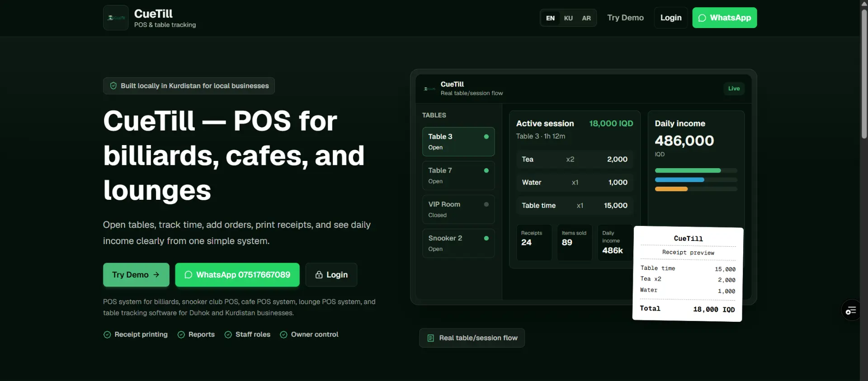Image resolution: width=868 pixels, height=381 pixels.
Task: Click the Receipt preview card
Action: [x=688, y=274]
